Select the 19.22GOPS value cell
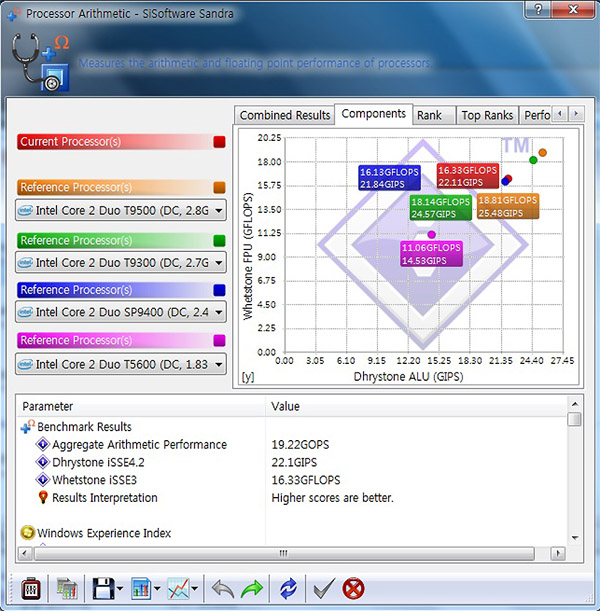 pyautogui.click(x=300, y=445)
